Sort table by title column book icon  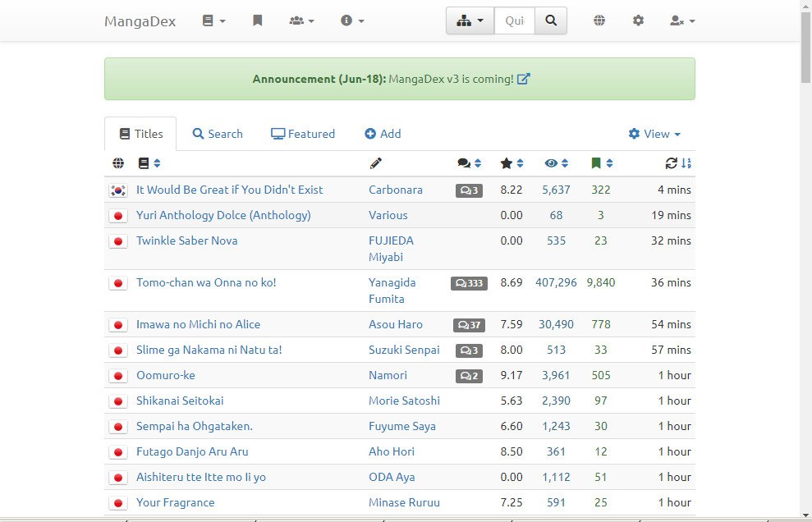[x=149, y=163]
